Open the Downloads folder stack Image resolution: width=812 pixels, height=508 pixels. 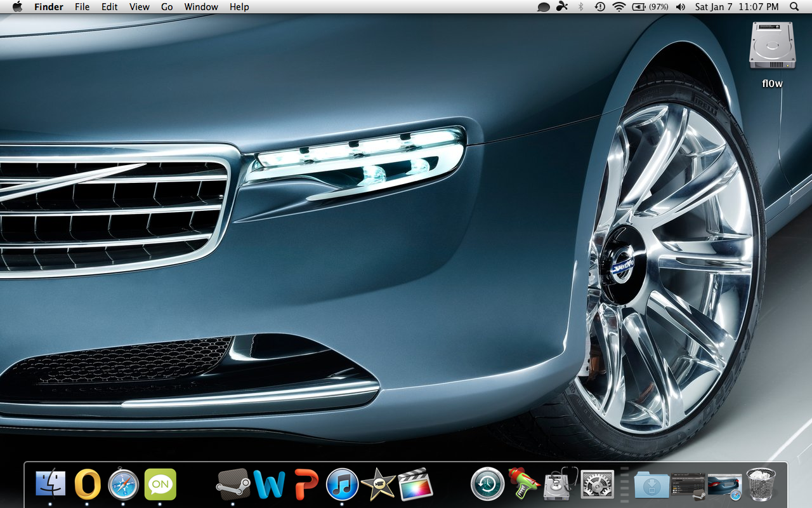click(651, 485)
